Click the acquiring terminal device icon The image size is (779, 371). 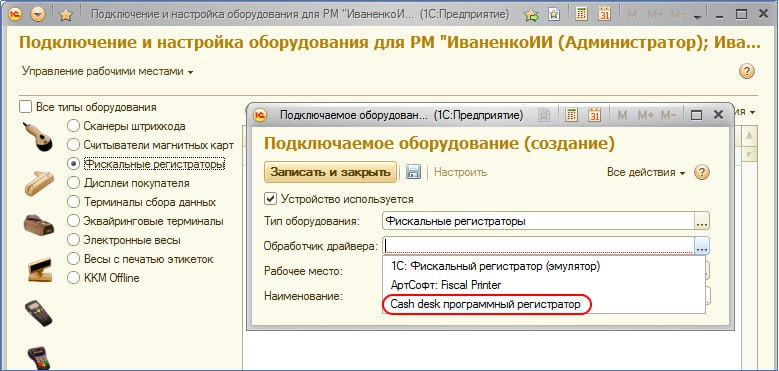(x=39, y=358)
